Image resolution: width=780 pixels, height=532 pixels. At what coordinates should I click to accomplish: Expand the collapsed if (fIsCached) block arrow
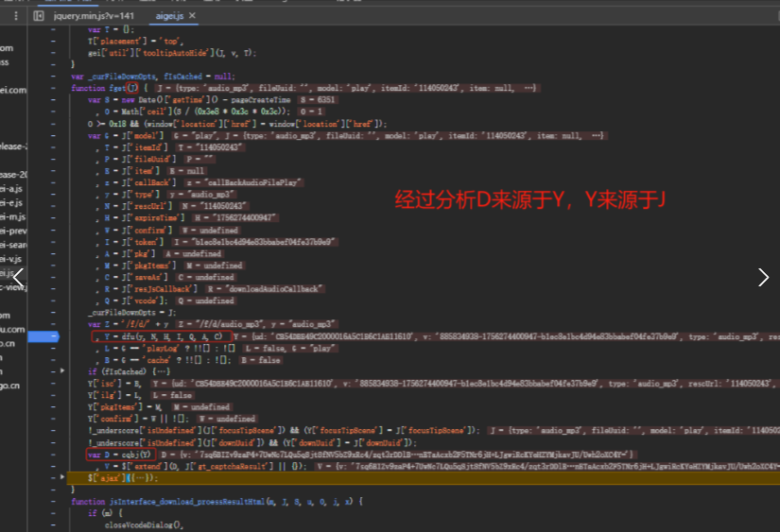pos(62,370)
